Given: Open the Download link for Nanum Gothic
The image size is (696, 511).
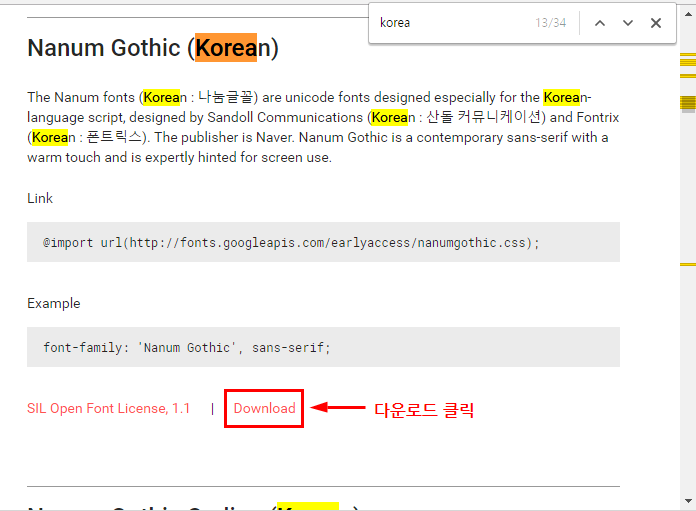Looking at the screenshot, I should click(x=265, y=408).
